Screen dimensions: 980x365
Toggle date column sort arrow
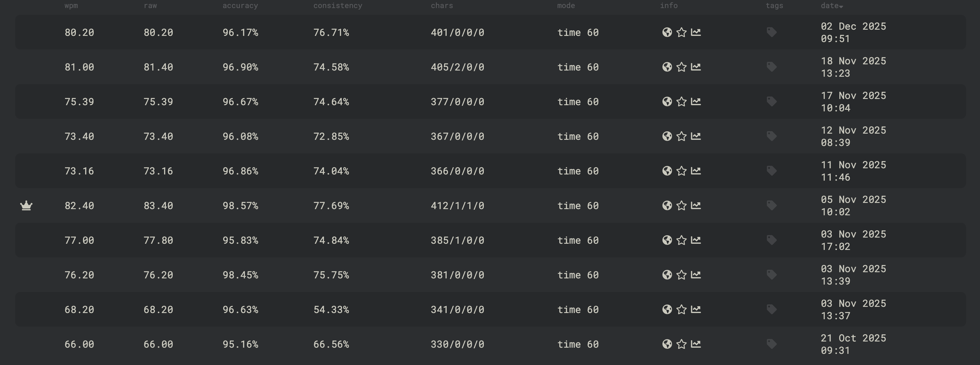[841, 6]
